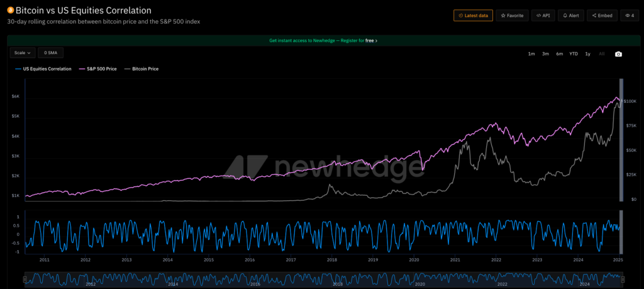Select the 6m time range
This screenshot has height=289, width=644.
pos(559,54)
